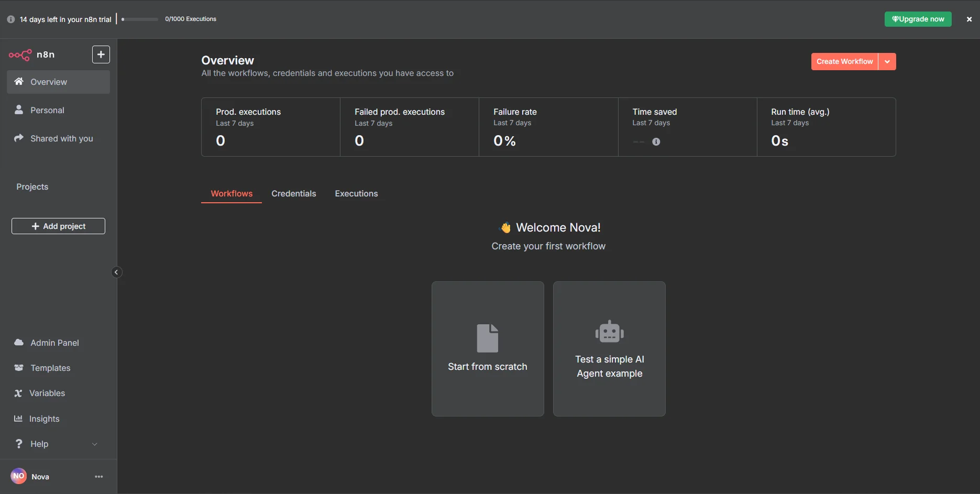Viewport: 980px width, 494px height.
Task: Open Shared with you in the sidebar
Action: click(58, 138)
